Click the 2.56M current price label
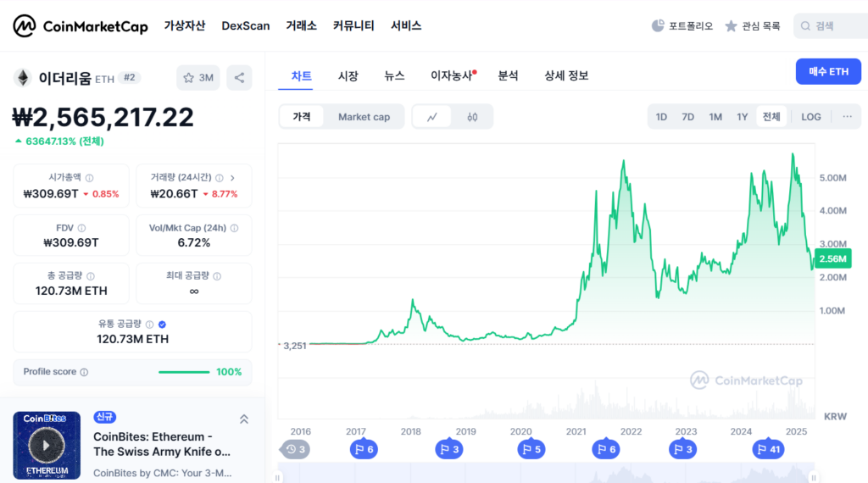This screenshot has height=483, width=868. click(833, 259)
